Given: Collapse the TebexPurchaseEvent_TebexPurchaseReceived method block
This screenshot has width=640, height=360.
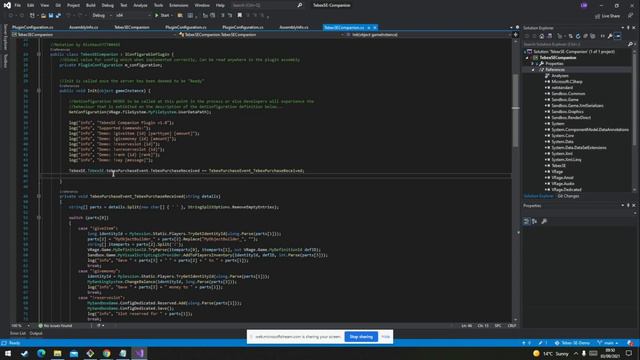Looking at the screenshot, I should (39, 196).
